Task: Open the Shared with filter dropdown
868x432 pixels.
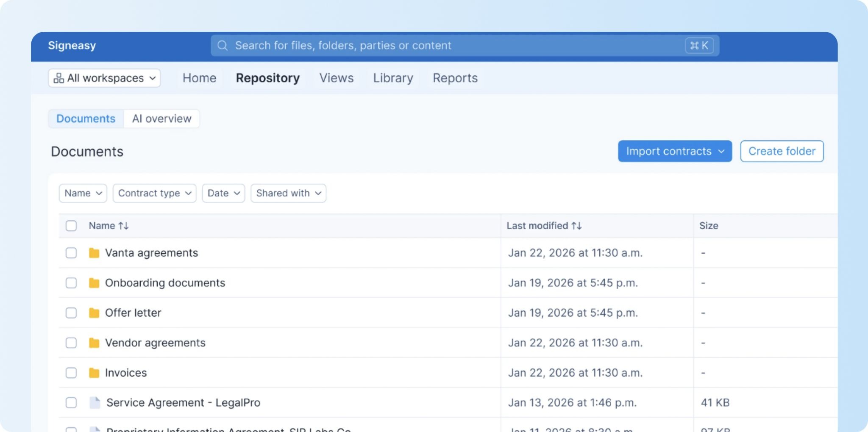Action: (288, 193)
